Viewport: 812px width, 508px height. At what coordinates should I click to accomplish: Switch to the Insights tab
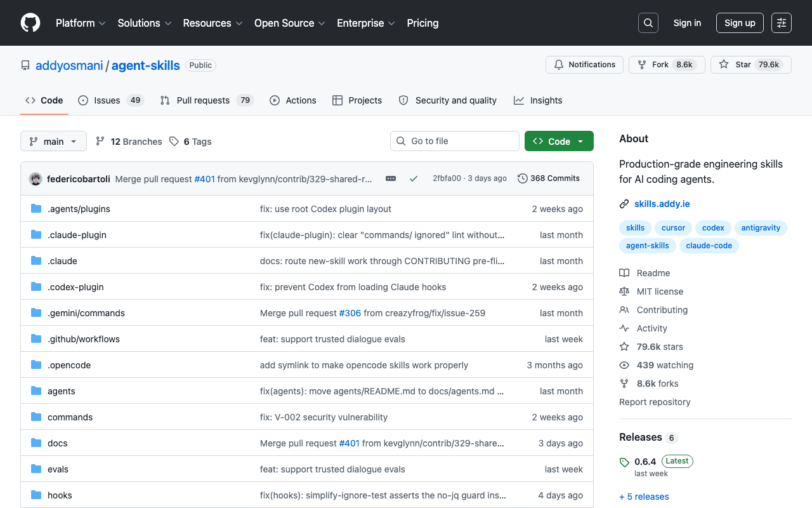(538, 100)
